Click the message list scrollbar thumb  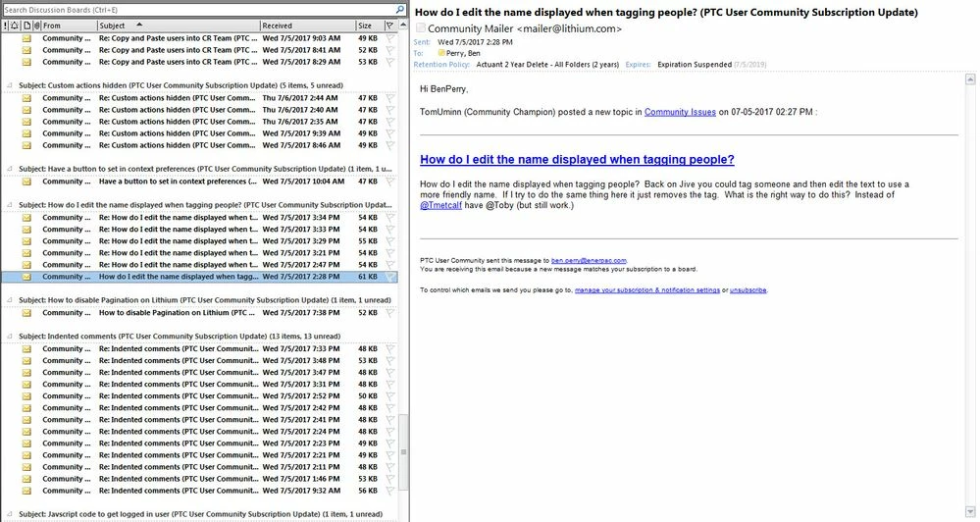[404, 451]
